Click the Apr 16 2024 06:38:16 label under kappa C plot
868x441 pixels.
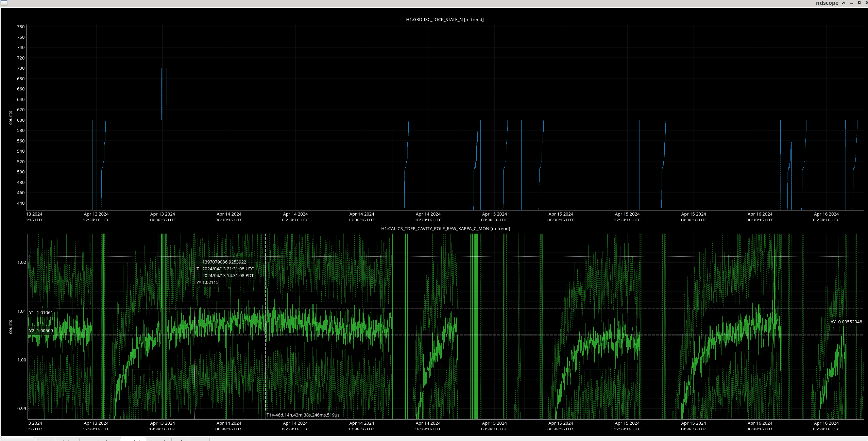point(826,426)
